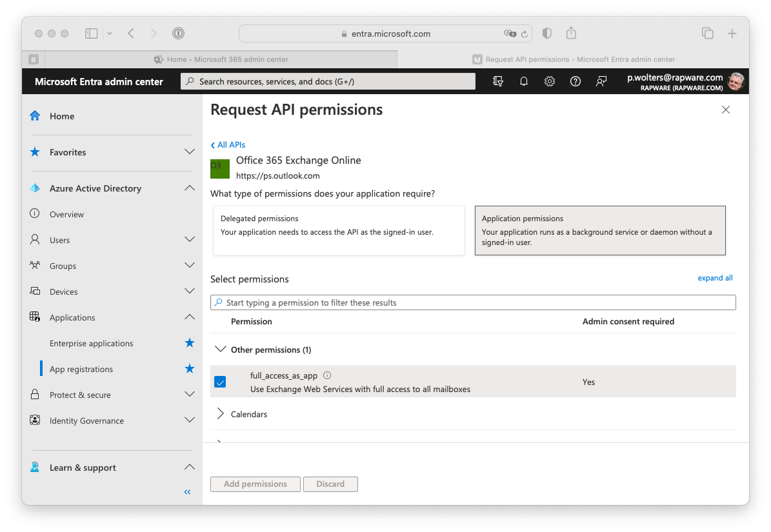The height and width of the screenshot is (532, 771).
Task: Collapse the Azure Active Directory section chevron
Action: click(x=189, y=188)
